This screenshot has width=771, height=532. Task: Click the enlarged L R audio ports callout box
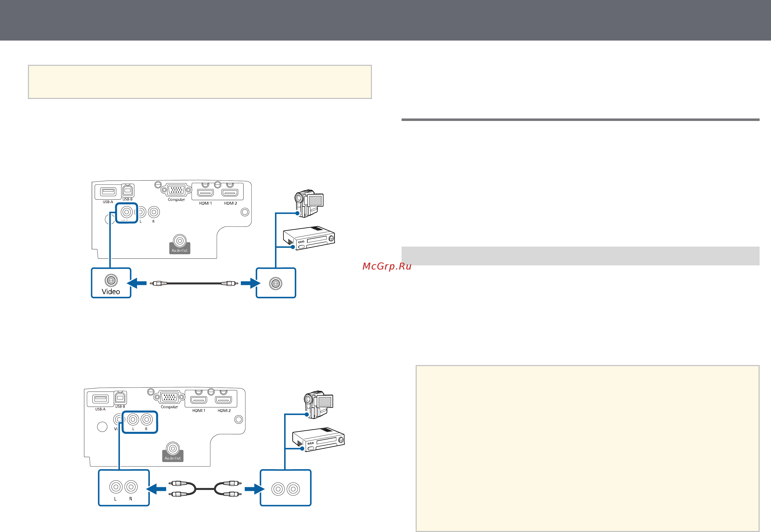(124, 488)
